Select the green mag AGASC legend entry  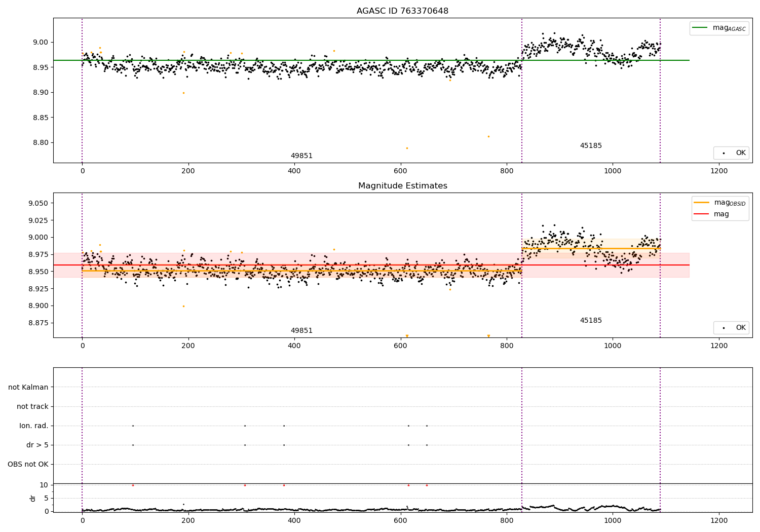click(719, 28)
